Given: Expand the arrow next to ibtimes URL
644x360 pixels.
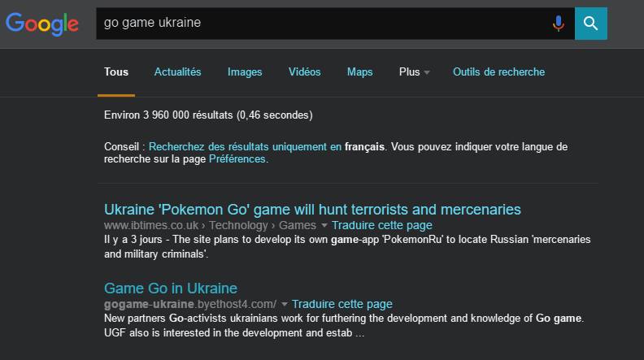Looking at the screenshot, I should point(324,226).
